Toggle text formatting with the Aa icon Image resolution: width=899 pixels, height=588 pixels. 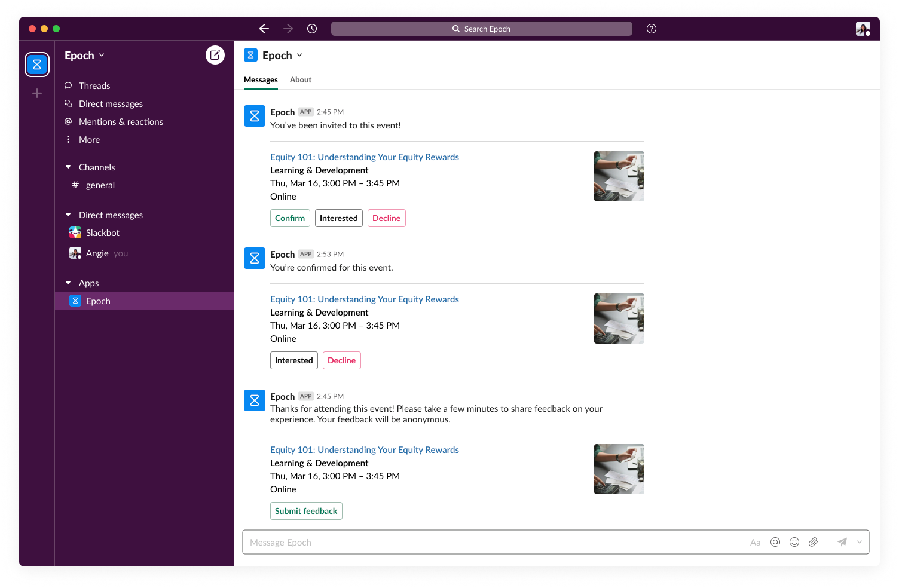756,543
